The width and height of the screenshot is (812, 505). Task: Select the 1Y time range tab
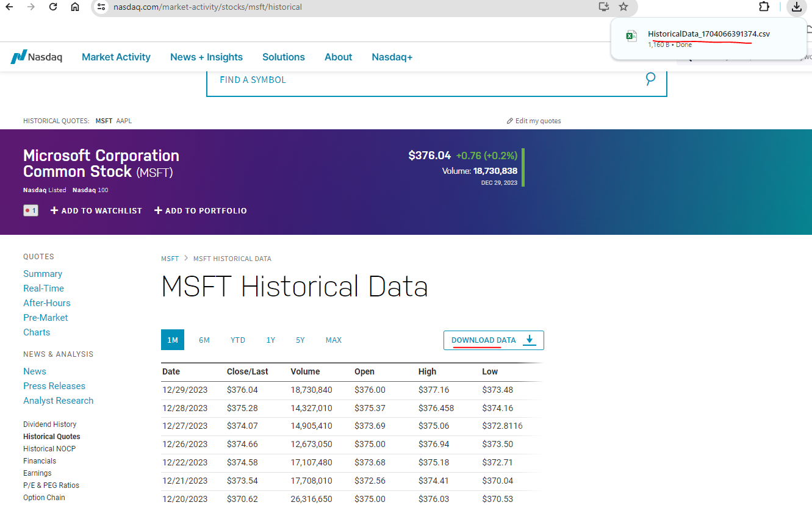(271, 340)
